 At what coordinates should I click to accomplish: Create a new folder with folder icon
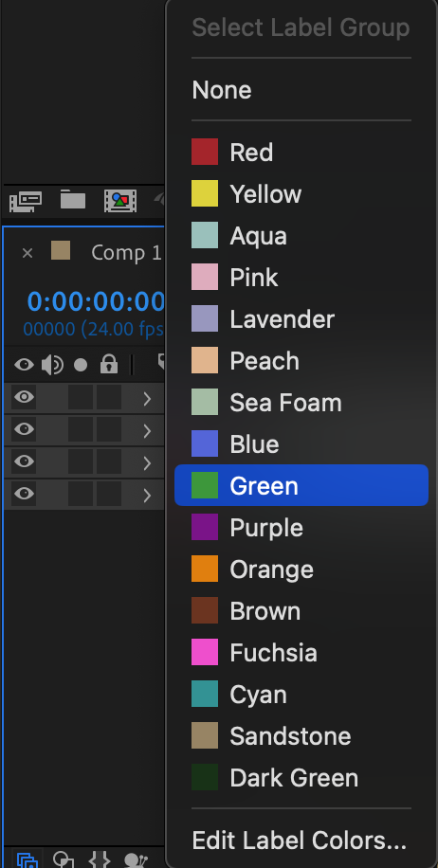click(x=73, y=200)
